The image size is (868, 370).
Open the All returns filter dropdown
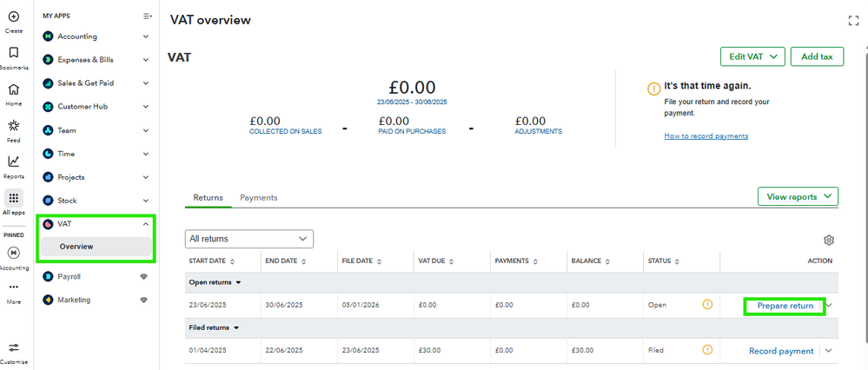click(249, 239)
